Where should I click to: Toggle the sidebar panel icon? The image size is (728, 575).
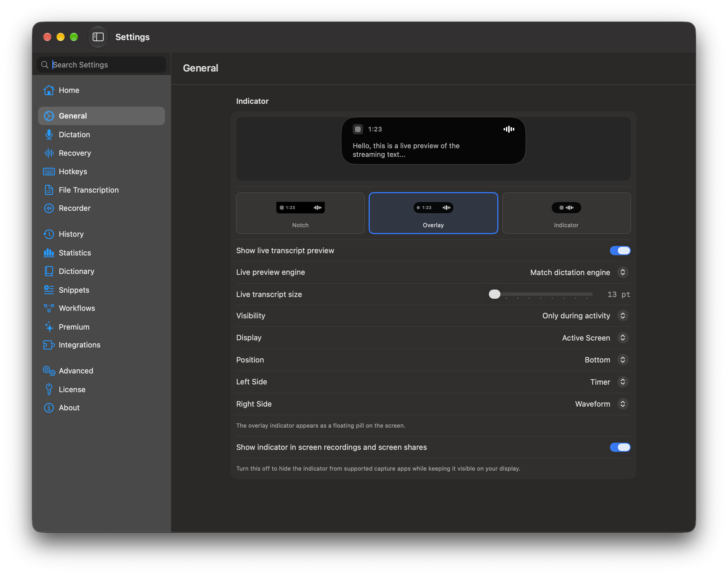(x=98, y=37)
